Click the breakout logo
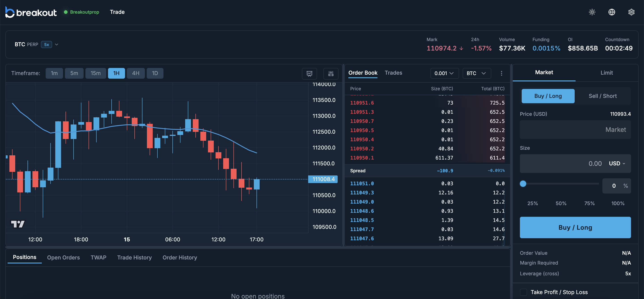The width and height of the screenshot is (644, 299). 31,12
